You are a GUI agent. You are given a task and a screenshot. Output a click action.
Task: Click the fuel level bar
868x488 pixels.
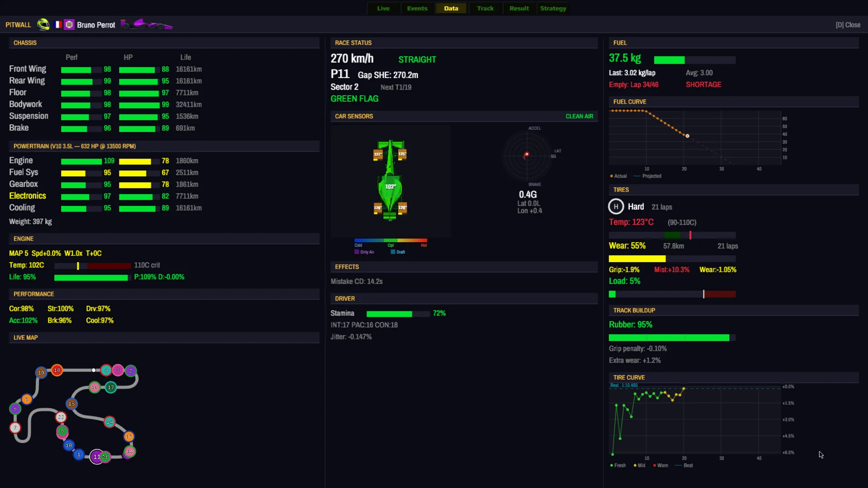coord(694,60)
